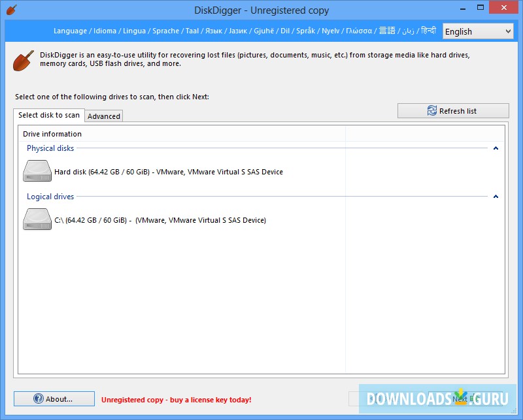523x420 pixels.
Task: Select the C:\ logical drive icon
Action: (37, 219)
